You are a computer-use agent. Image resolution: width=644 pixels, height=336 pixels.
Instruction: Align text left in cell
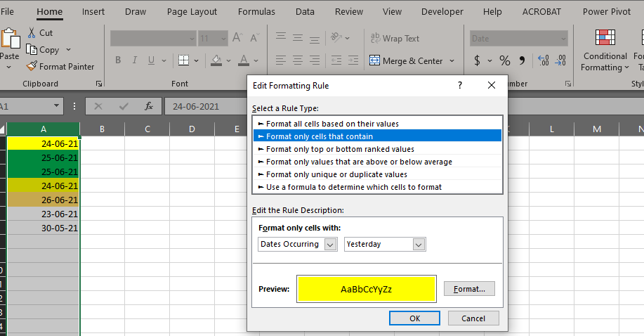tap(281, 60)
